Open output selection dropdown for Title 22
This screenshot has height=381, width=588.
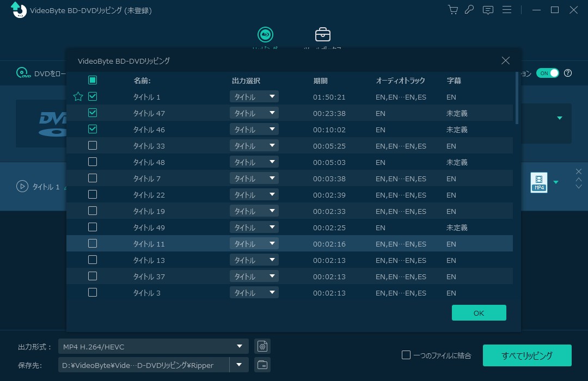(254, 195)
